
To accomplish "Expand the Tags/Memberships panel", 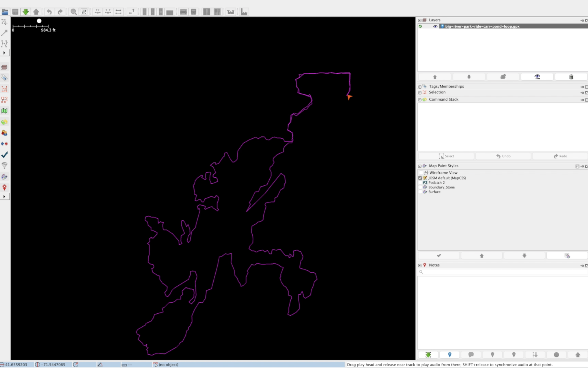I will [420, 87].
